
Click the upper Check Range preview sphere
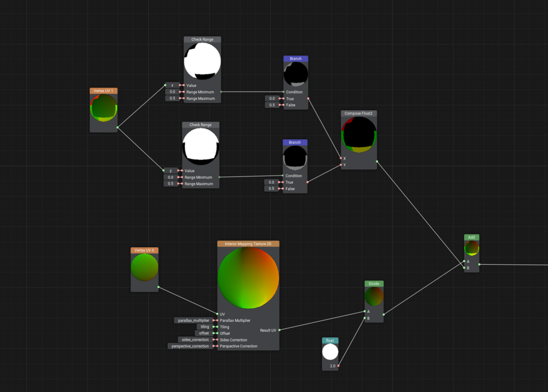(202, 61)
